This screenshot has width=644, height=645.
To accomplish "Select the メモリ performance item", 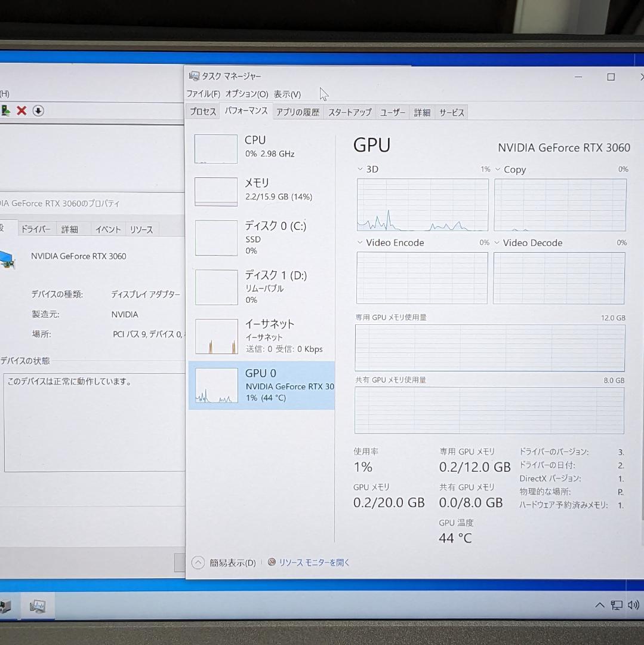I will click(262, 191).
